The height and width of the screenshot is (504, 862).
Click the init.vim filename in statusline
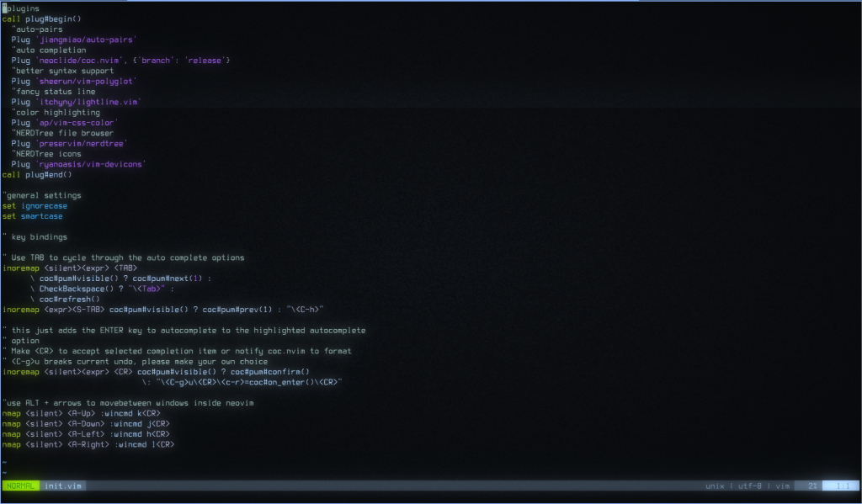point(61,485)
